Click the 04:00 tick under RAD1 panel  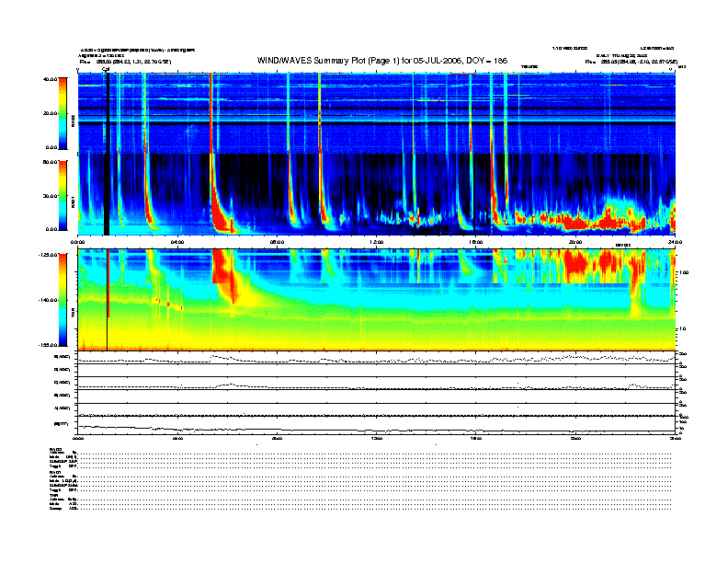tap(177, 242)
